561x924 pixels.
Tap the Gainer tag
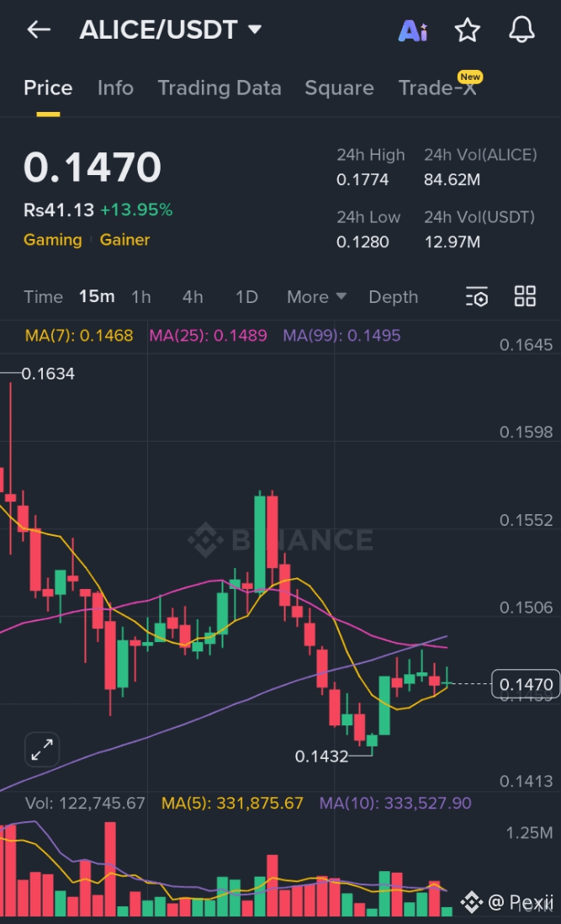click(124, 239)
